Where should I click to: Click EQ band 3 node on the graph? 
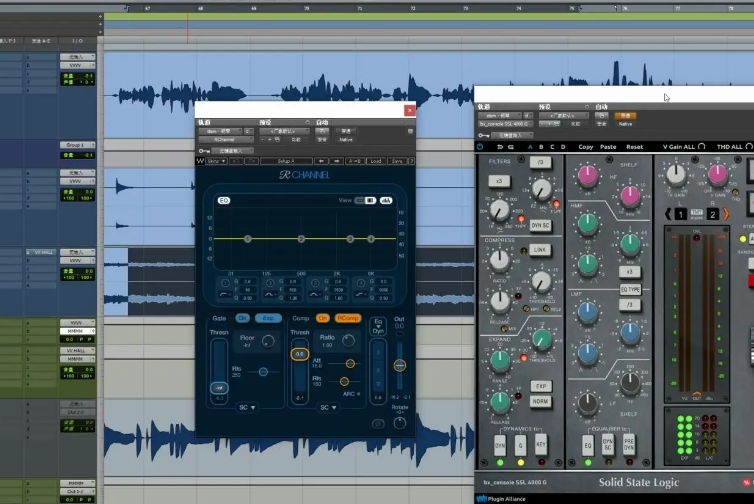[350, 239]
